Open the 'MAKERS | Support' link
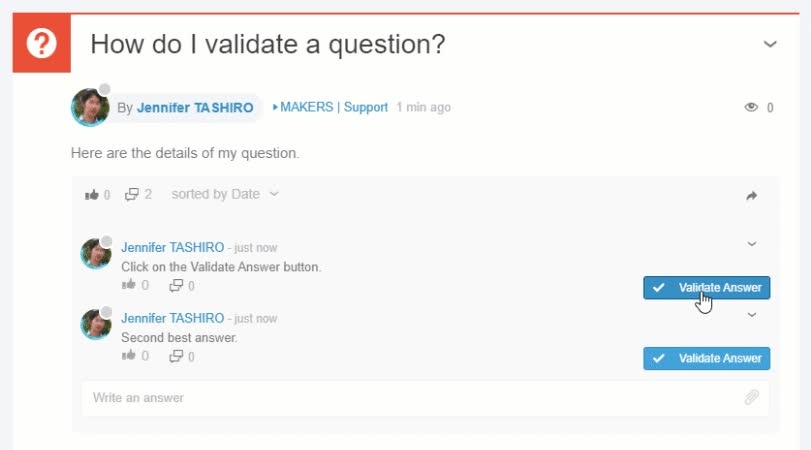Image resolution: width=811 pixels, height=450 pixels. [333, 107]
